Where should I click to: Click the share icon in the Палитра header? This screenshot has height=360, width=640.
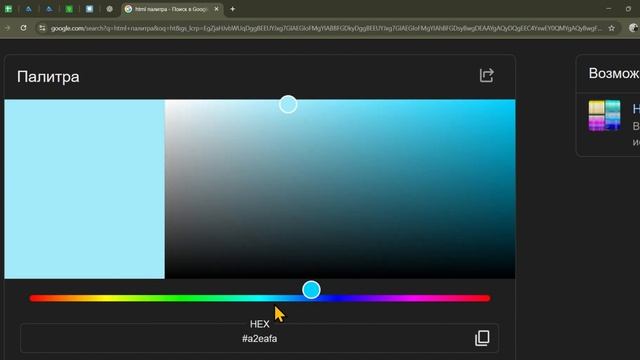coord(486,76)
